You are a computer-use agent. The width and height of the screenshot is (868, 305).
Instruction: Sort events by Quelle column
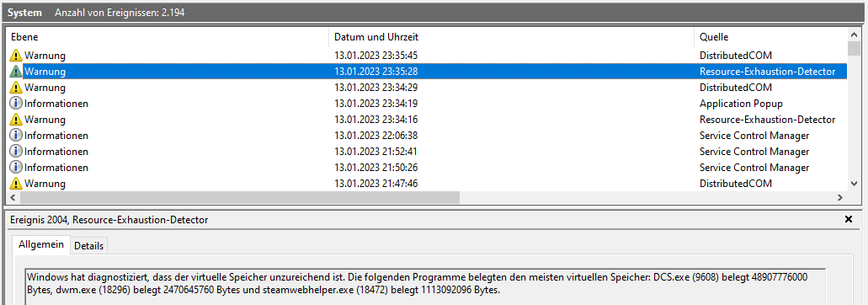click(770, 37)
